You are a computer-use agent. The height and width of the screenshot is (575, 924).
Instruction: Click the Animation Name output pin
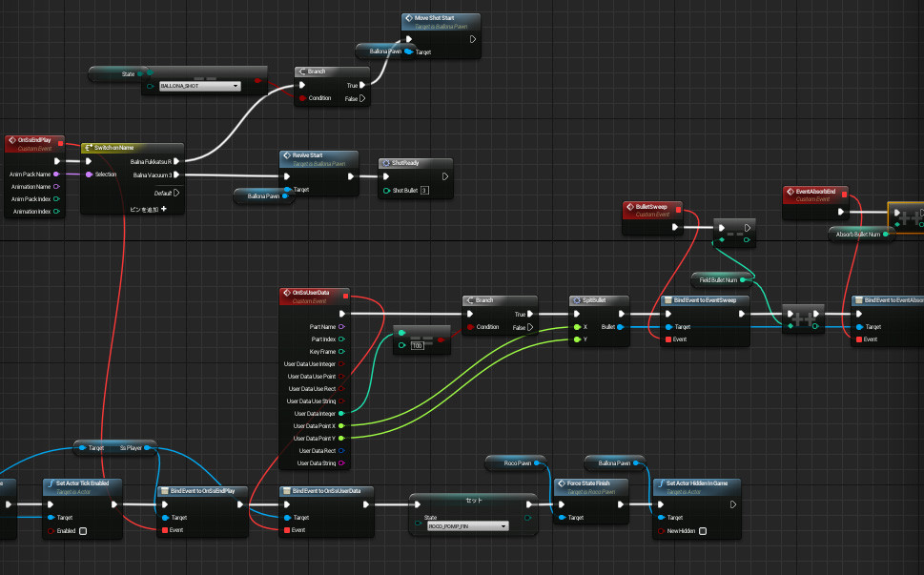click(56, 187)
